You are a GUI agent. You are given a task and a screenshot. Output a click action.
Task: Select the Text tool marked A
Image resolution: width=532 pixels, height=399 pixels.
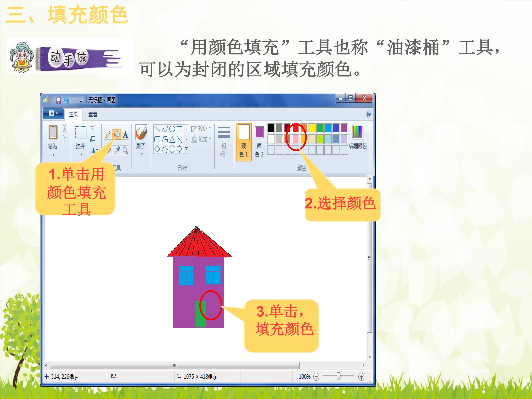[125, 134]
